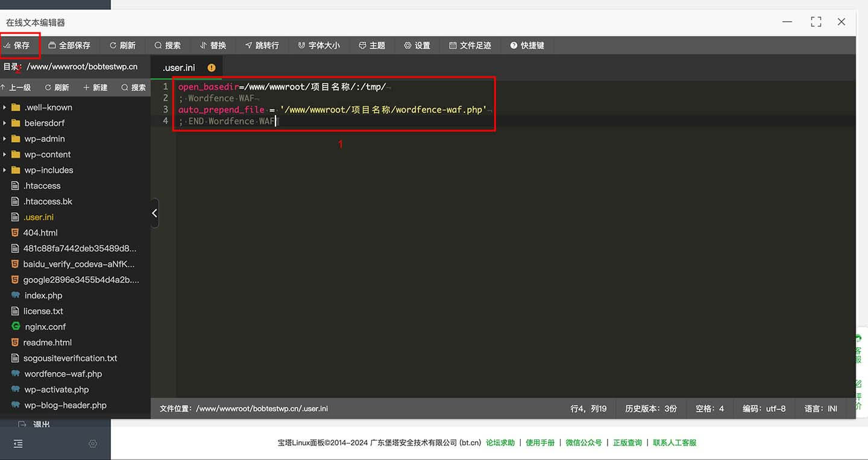Close the online text editor window
868x460 pixels.
(x=841, y=22)
